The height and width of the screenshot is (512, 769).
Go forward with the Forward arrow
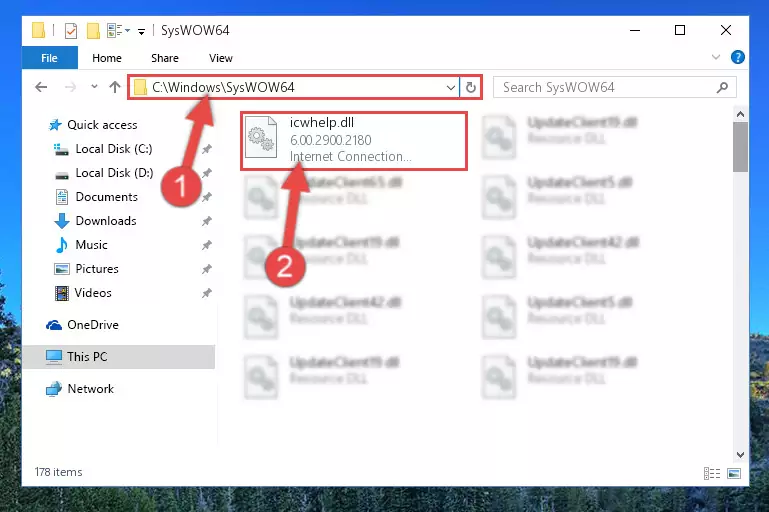(71, 87)
